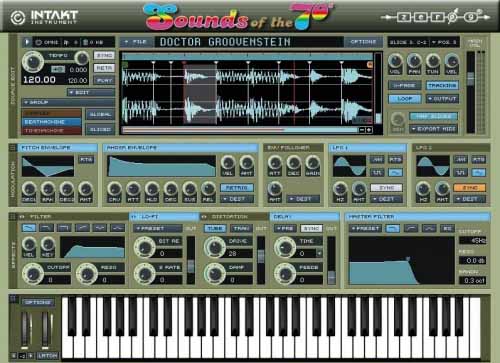The height and width of the screenshot is (363, 500).
Task: Toggle the RETR button under tempo SYNC
Action: (104, 68)
